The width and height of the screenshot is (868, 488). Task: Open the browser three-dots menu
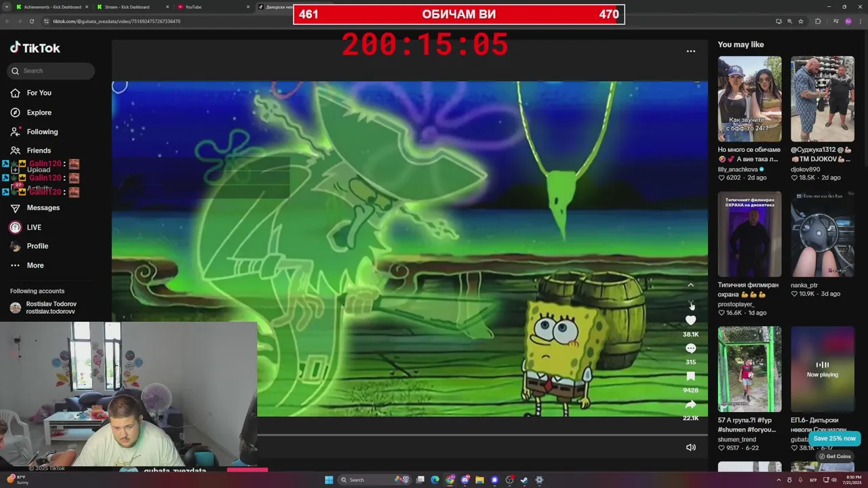pyautogui.click(x=861, y=21)
